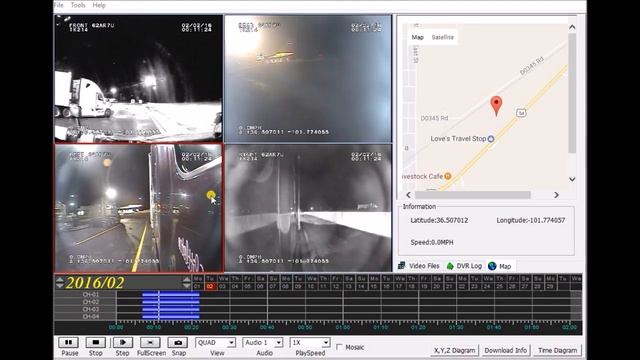Open the Help menu
The width and height of the screenshot is (640, 360).
click(x=99, y=5)
